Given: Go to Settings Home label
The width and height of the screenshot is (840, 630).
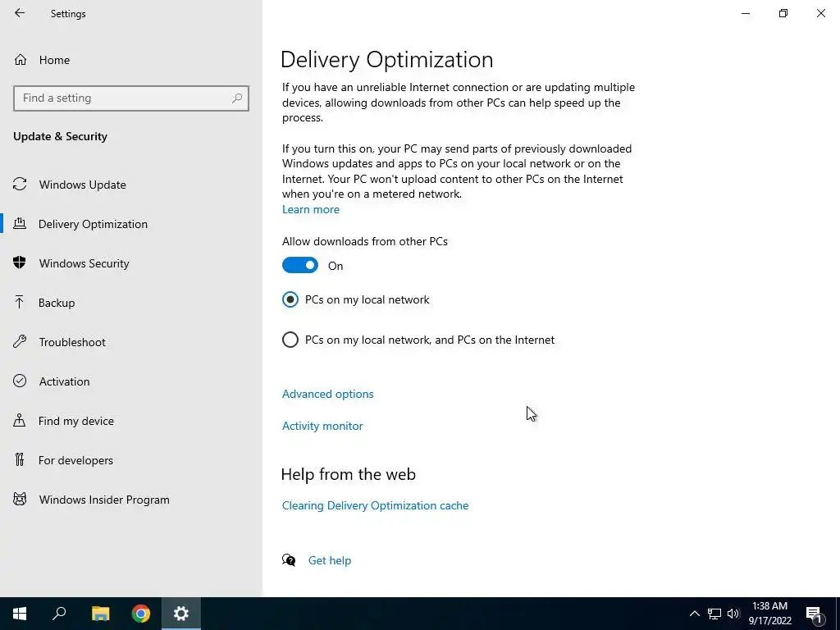Looking at the screenshot, I should tap(54, 60).
